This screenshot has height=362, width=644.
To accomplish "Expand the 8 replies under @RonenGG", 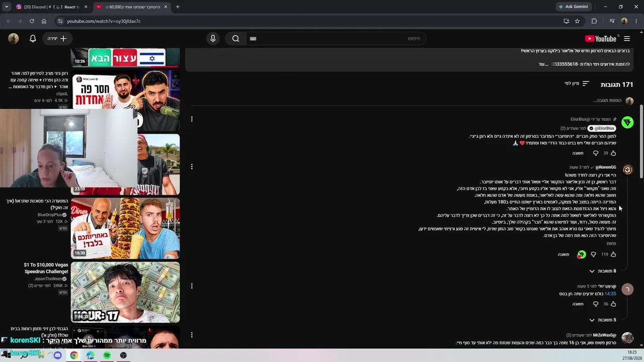I will click(602, 271).
